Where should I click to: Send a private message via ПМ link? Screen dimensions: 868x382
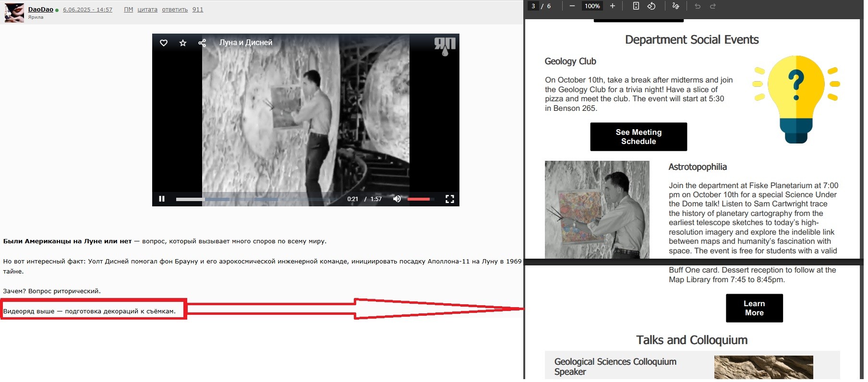128,10
